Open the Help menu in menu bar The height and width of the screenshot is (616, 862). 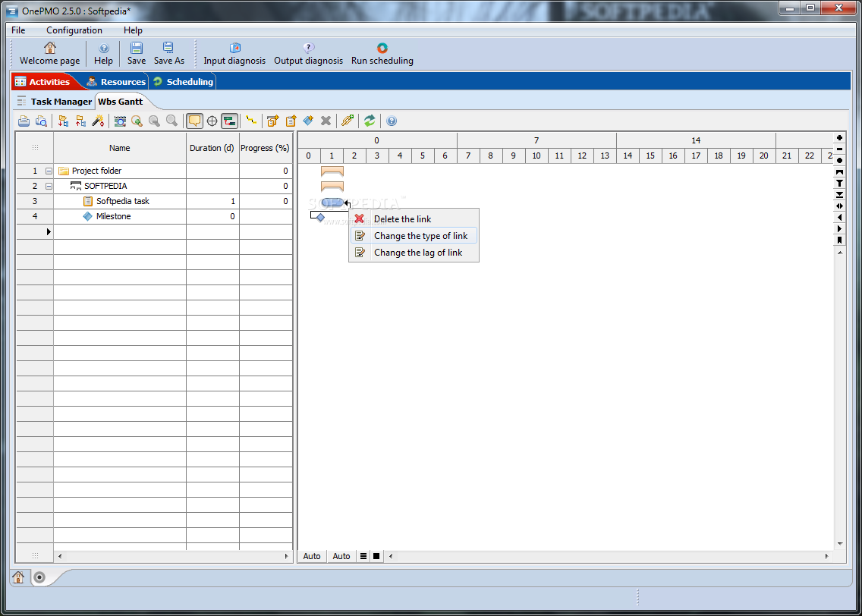coord(133,30)
